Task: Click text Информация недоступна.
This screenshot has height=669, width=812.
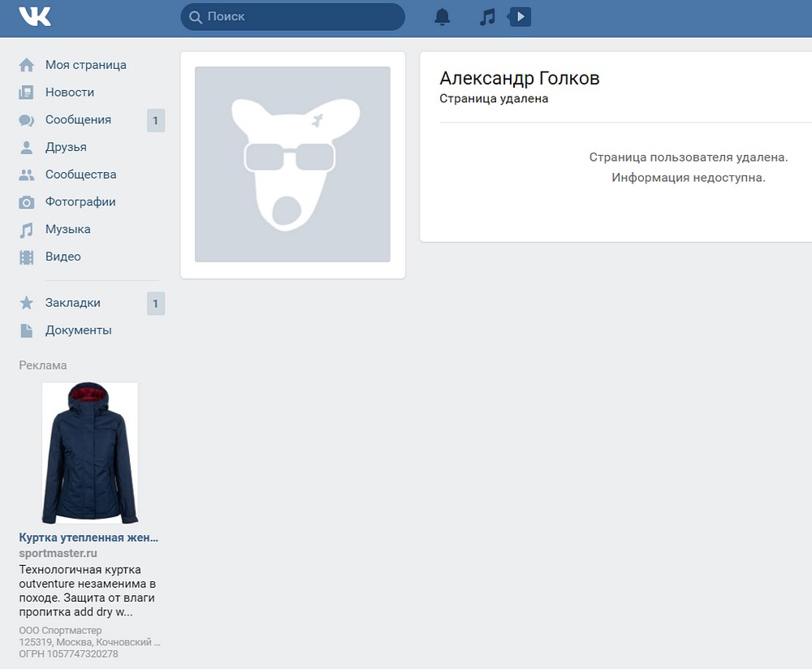Action: [689, 178]
